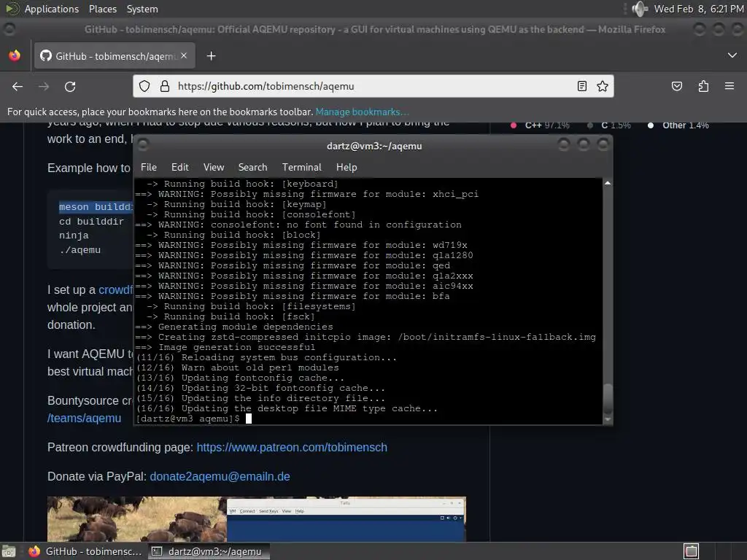The width and height of the screenshot is (747, 560).
Task: Click the terminal prompt line
Action: (x=194, y=419)
